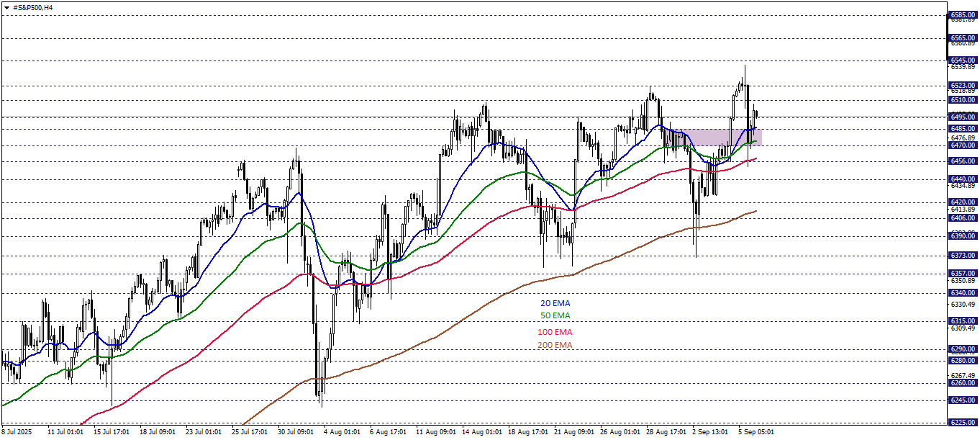Click the 11 Jul 01:01 time label

[x=64, y=432]
